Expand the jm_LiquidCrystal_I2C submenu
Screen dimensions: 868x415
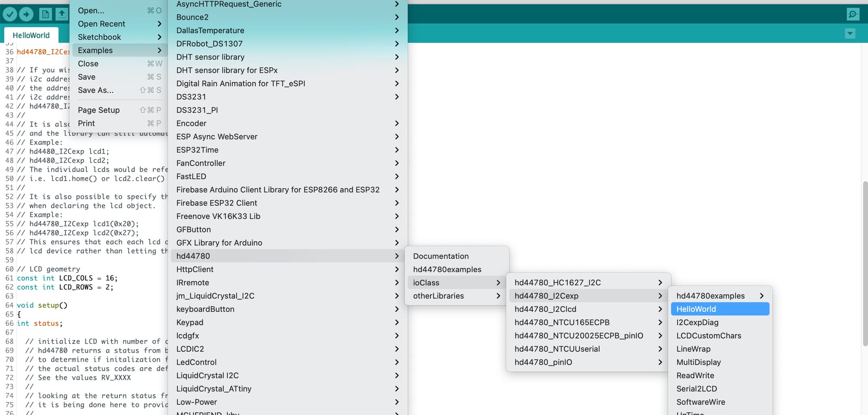point(288,296)
